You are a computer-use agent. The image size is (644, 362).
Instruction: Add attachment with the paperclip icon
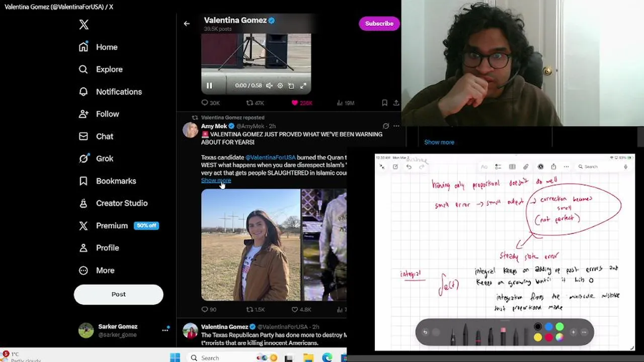click(x=526, y=167)
